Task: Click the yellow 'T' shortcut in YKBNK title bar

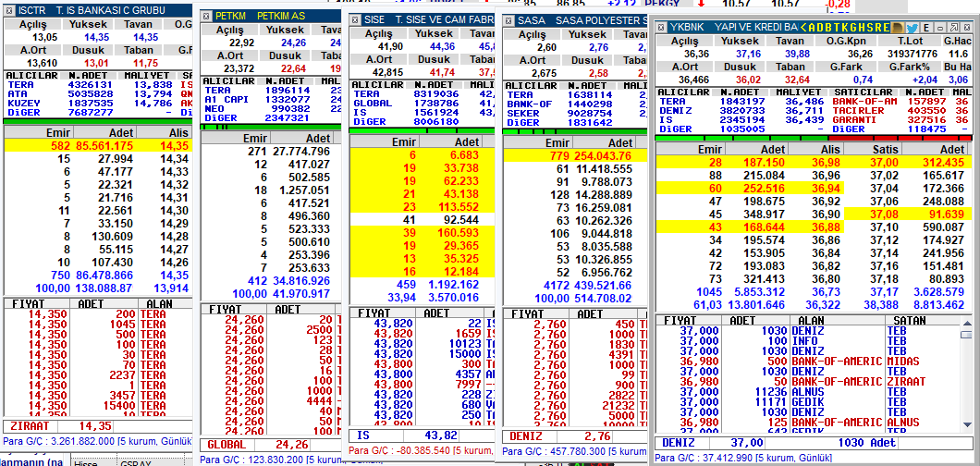Action: coord(837,28)
